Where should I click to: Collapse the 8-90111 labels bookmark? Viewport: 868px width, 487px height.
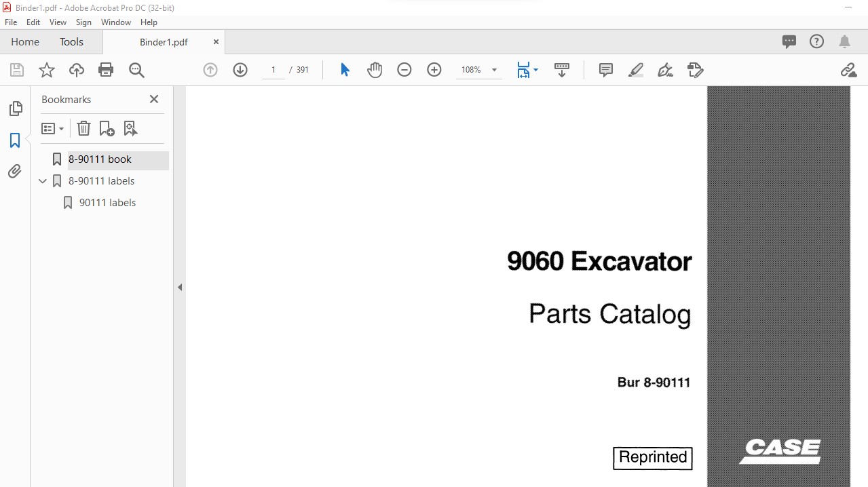coord(43,181)
